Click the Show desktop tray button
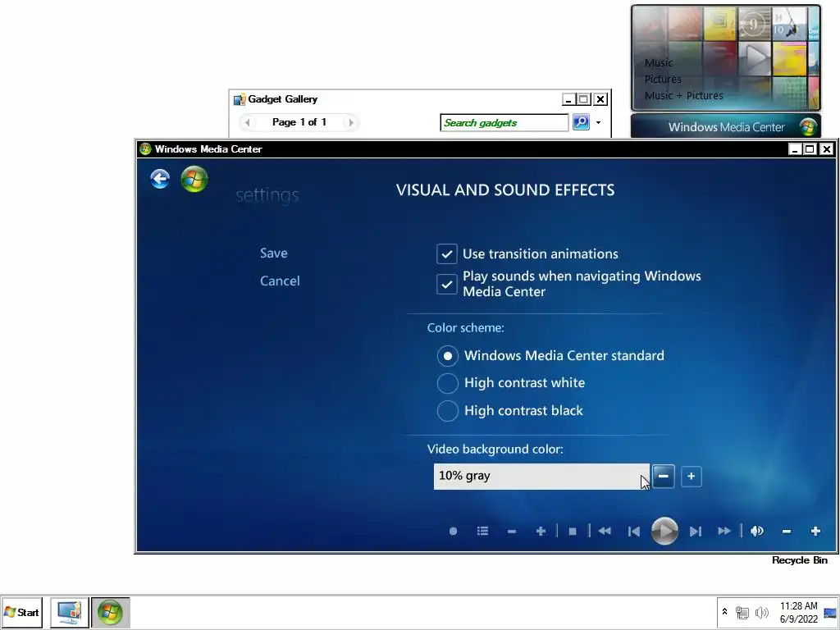Image resolution: width=840 pixels, height=630 pixels. click(830, 612)
